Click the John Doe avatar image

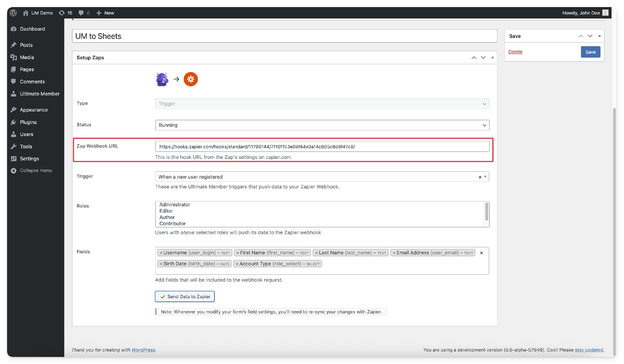pos(605,13)
